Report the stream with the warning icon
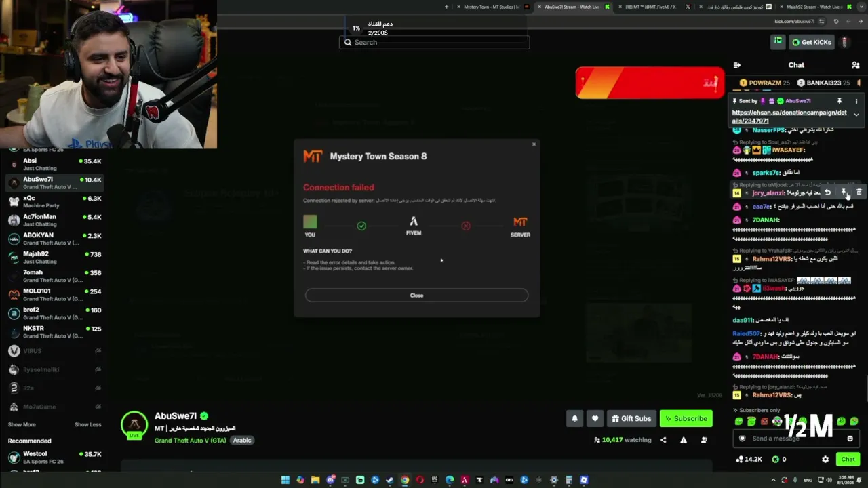This screenshot has height=488, width=868. [x=684, y=440]
